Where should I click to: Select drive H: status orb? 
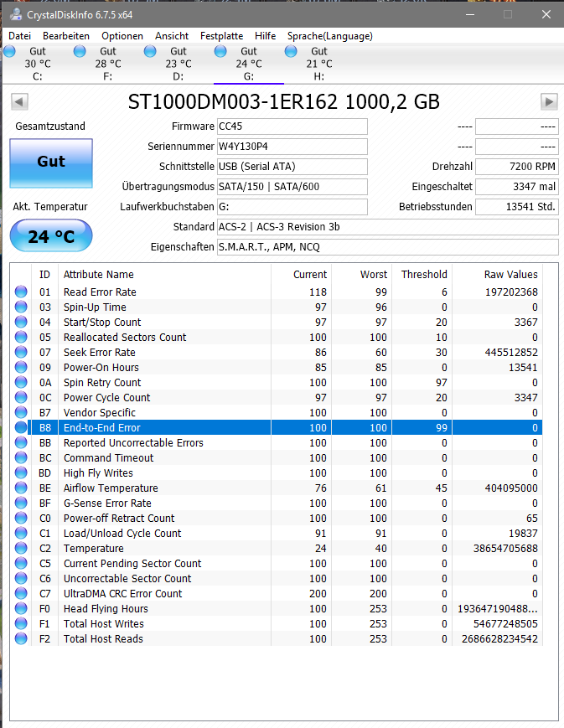[291, 51]
